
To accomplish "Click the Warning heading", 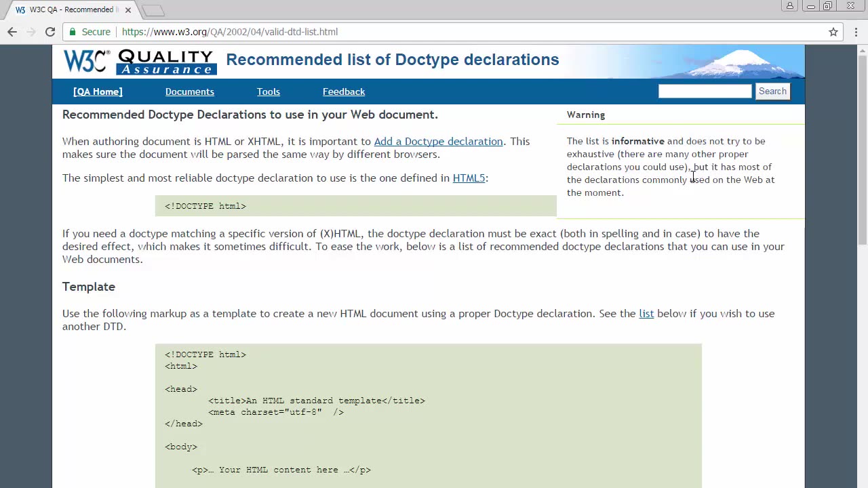I will [x=586, y=115].
